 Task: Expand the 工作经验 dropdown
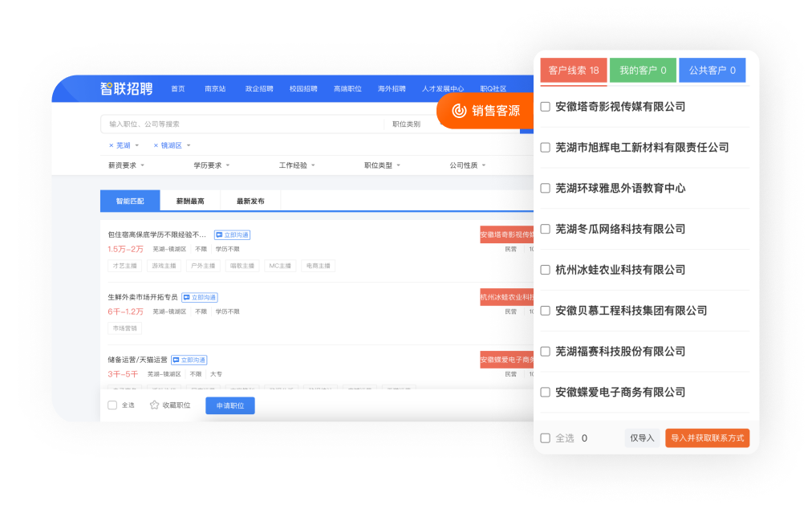(x=296, y=165)
